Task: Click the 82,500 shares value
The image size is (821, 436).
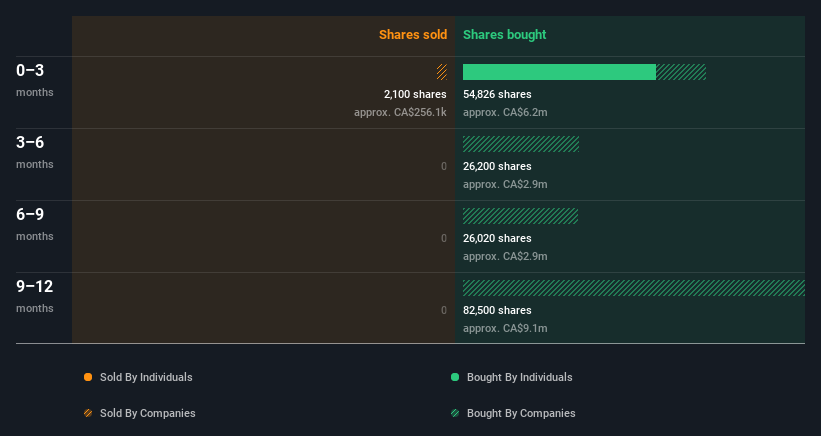Action: [497, 310]
